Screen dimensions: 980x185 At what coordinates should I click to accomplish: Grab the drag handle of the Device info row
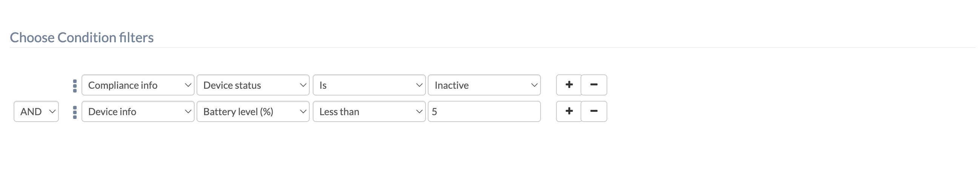[75, 112]
